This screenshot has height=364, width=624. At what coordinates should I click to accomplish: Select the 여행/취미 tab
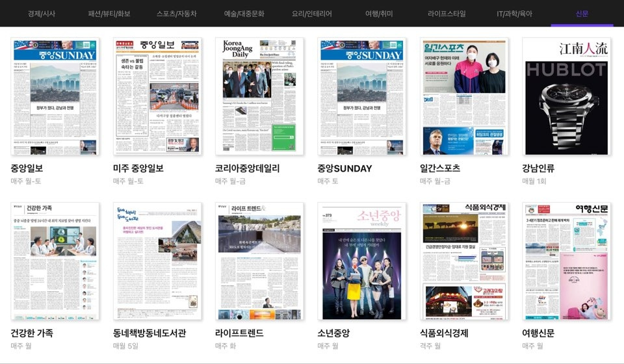pyautogui.click(x=379, y=14)
